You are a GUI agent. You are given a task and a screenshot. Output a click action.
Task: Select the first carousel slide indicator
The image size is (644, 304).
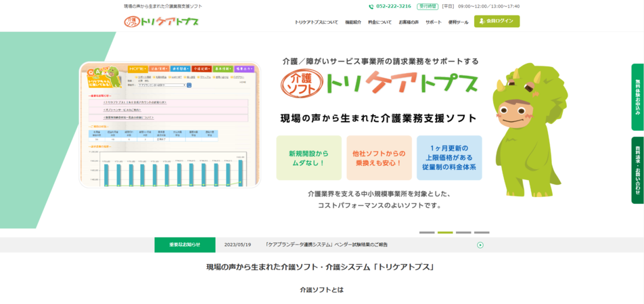(427, 232)
